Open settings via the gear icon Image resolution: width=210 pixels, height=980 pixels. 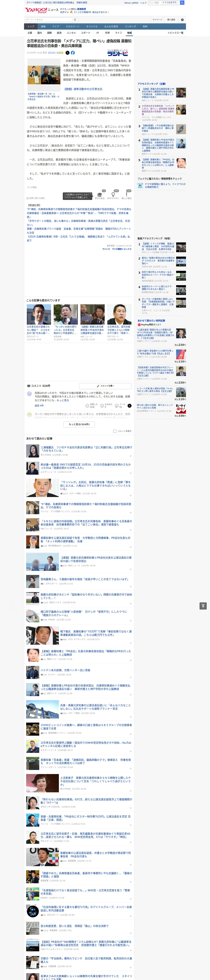tap(182, 20)
